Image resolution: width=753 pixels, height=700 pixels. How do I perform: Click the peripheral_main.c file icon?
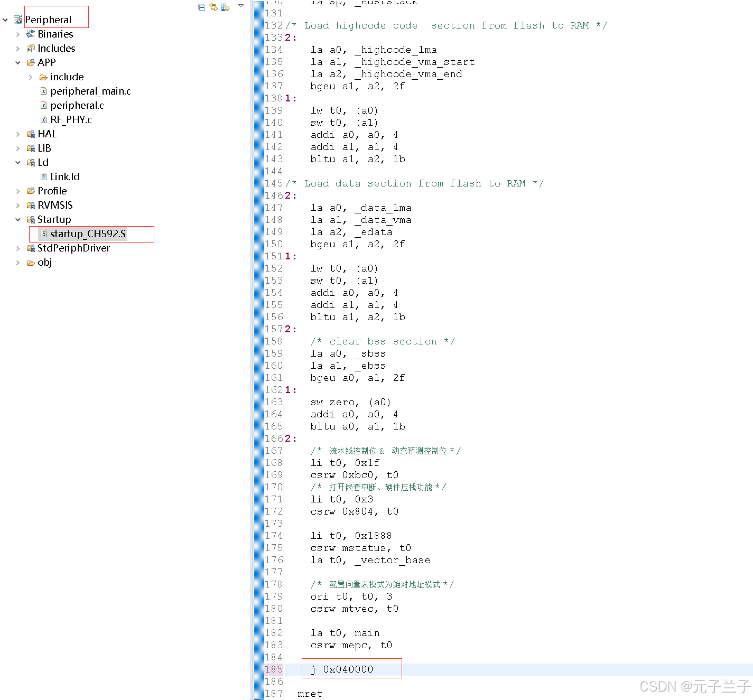pyautogui.click(x=43, y=91)
